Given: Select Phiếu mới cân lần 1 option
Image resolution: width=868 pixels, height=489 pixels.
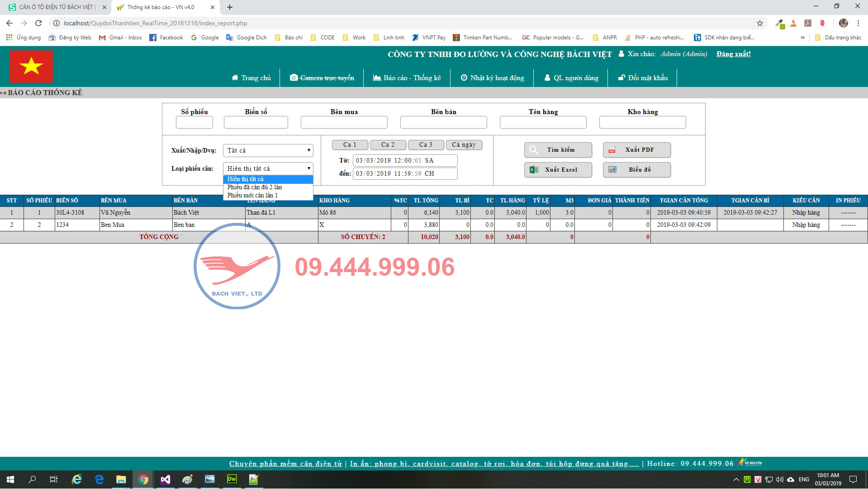Looking at the screenshot, I should pos(268,195).
